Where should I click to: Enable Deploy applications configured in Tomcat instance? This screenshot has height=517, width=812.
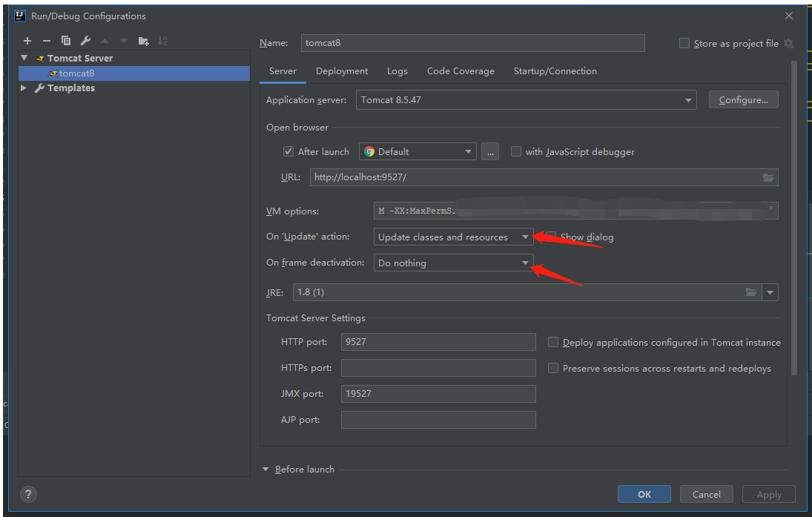pyautogui.click(x=553, y=343)
